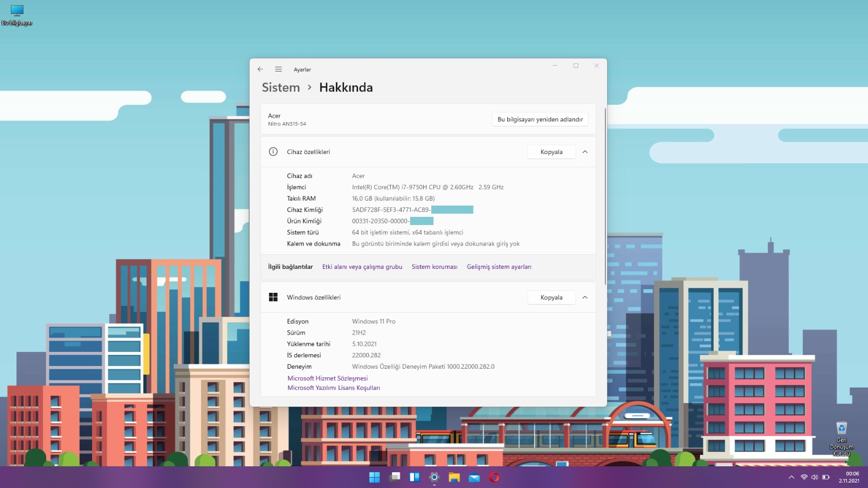Click the Settings gear taskbar icon
This screenshot has height=488, width=868.
(434, 477)
